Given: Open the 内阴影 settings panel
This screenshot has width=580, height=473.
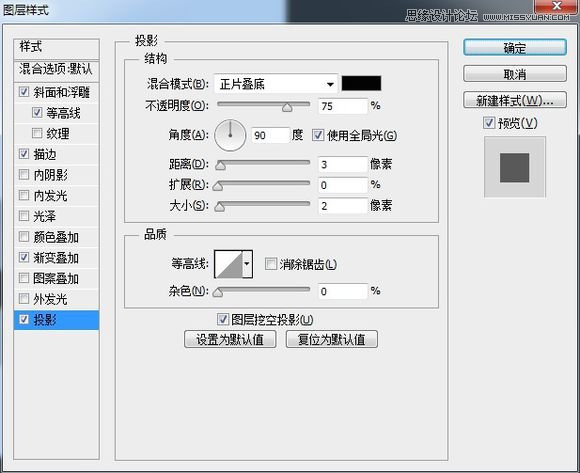Looking at the screenshot, I should click(x=50, y=175).
